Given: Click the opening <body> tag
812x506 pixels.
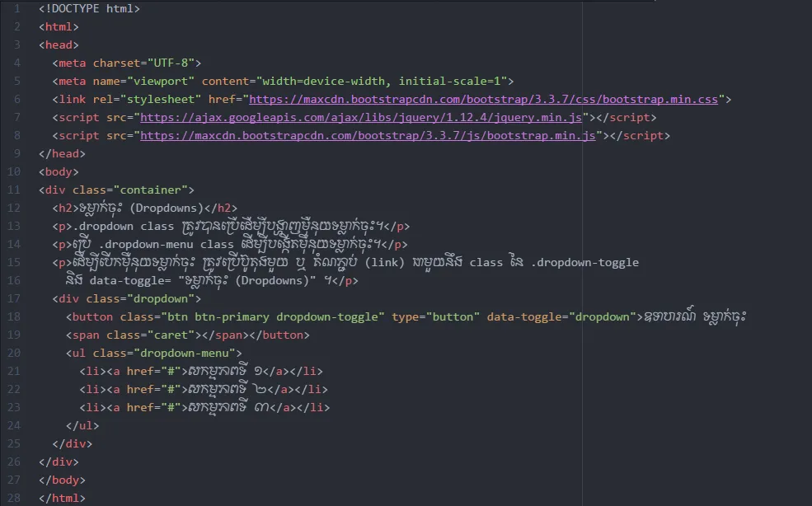Looking at the screenshot, I should tap(59, 171).
